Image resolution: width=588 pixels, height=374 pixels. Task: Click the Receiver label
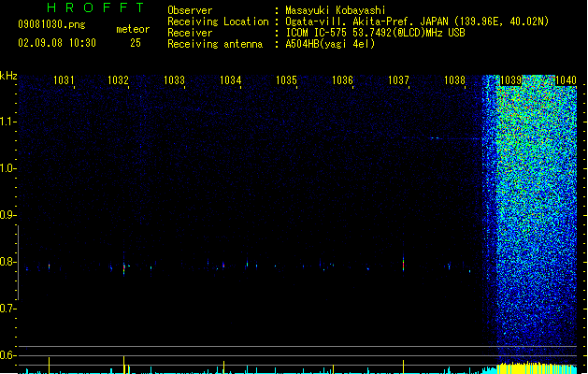click(190, 33)
